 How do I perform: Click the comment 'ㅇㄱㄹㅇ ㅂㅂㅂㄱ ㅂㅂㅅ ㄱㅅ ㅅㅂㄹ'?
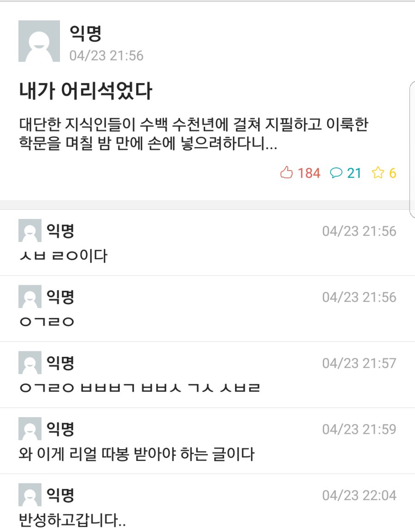tap(140, 388)
